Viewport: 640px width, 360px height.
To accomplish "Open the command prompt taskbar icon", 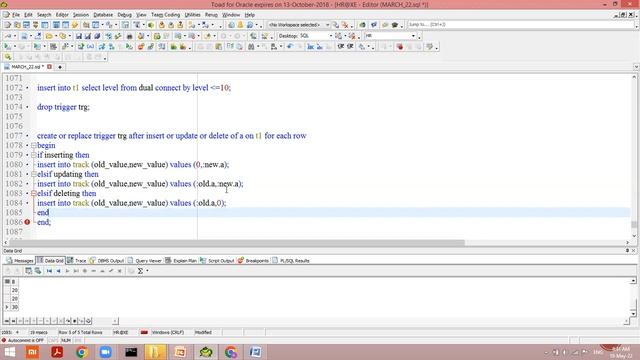I will 131,352.
